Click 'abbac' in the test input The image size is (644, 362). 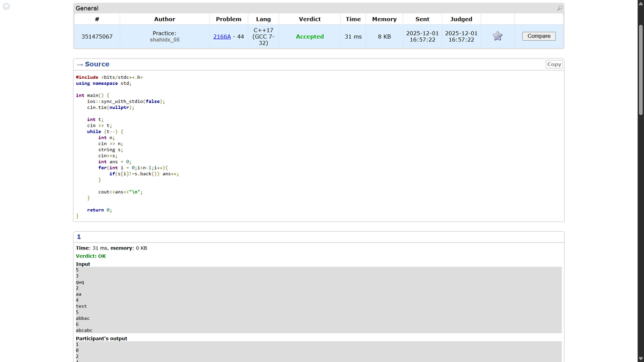(83, 318)
